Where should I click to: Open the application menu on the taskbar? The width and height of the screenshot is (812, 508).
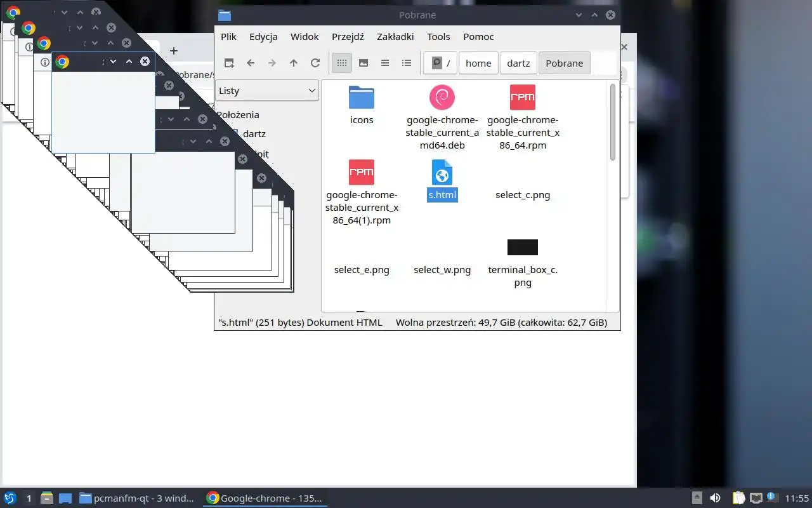pos(10,498)
